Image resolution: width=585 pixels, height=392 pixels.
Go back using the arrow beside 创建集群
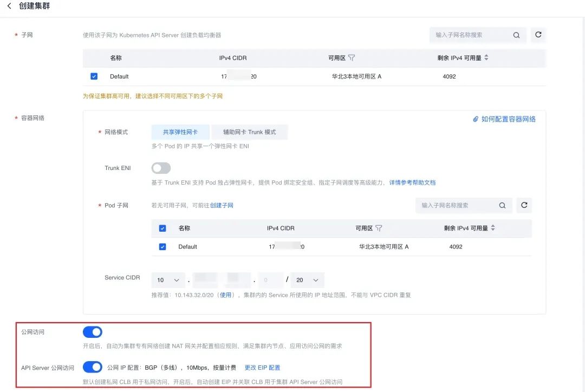click(9, 6)
